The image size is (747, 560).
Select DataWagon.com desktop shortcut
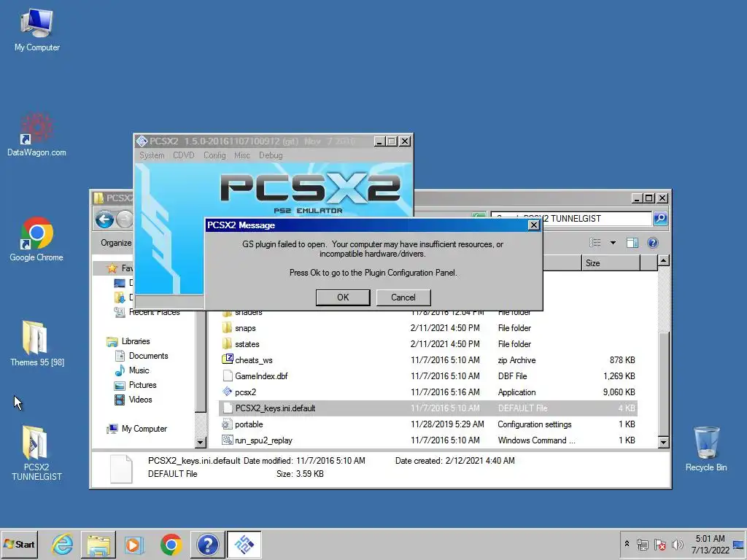coord(36,135)
